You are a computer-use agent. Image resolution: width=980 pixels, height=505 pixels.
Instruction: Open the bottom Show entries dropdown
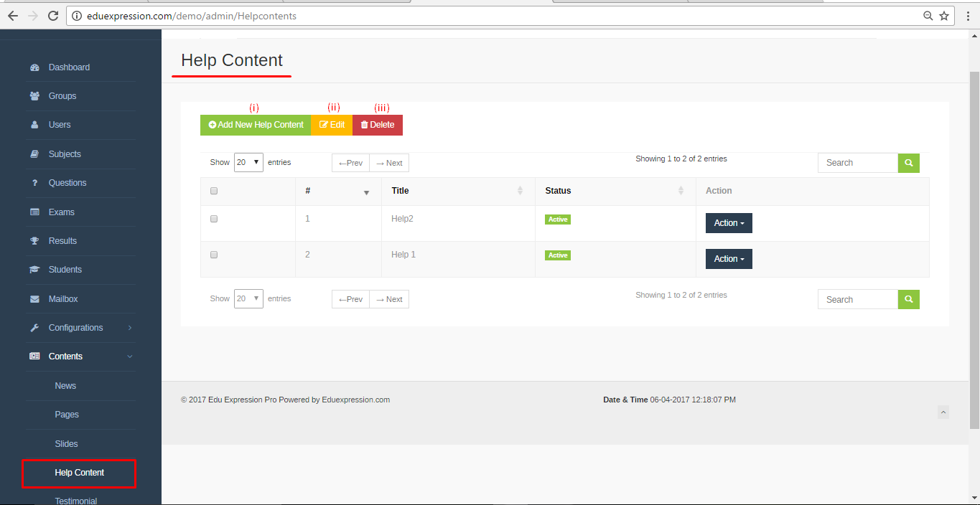248,299
